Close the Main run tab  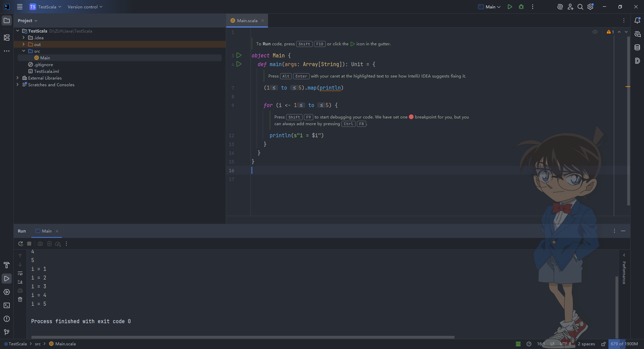57,231
